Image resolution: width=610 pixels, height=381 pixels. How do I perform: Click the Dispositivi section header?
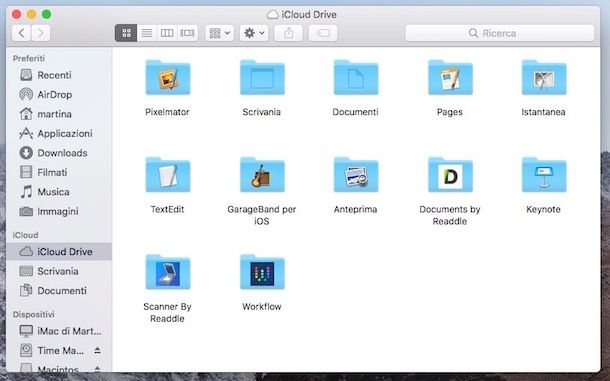[33, 314]
